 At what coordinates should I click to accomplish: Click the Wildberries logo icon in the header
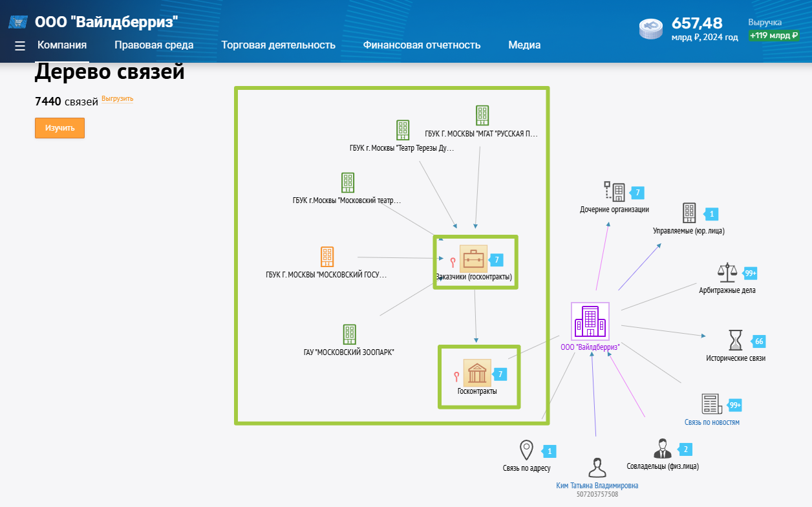click(17, 23)
